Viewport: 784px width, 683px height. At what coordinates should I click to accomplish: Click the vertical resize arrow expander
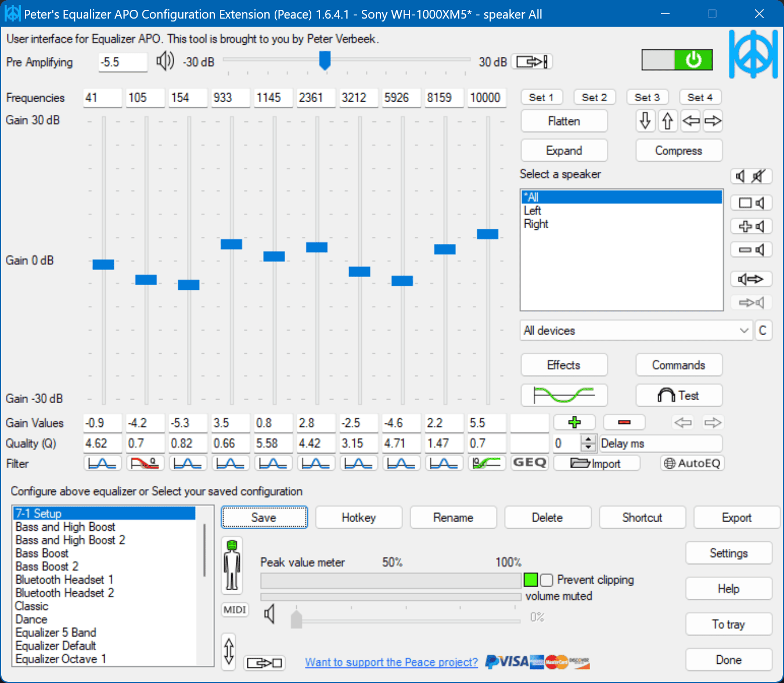(229, 650)
